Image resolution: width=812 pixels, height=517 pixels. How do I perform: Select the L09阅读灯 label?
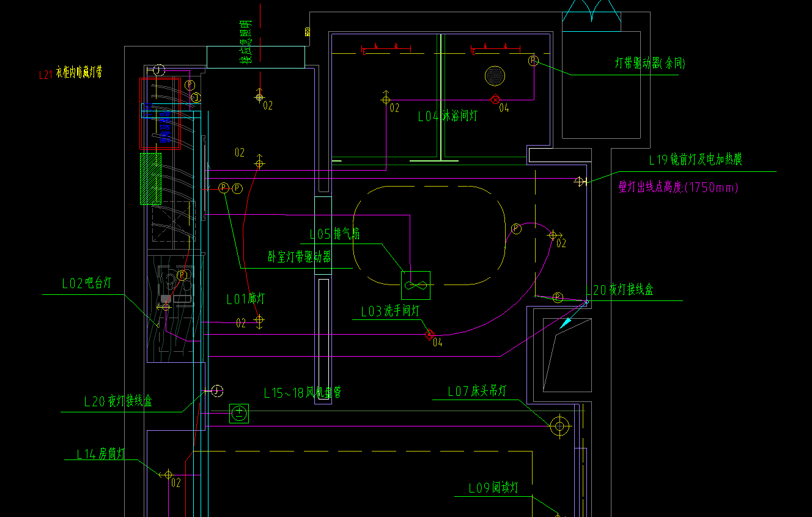pos(493,488)
